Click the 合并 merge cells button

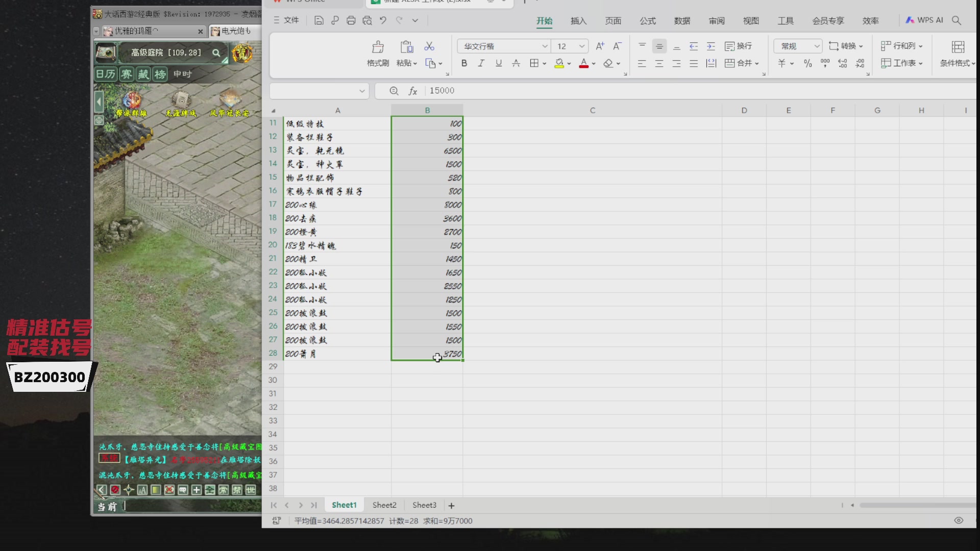click(739, 63)
